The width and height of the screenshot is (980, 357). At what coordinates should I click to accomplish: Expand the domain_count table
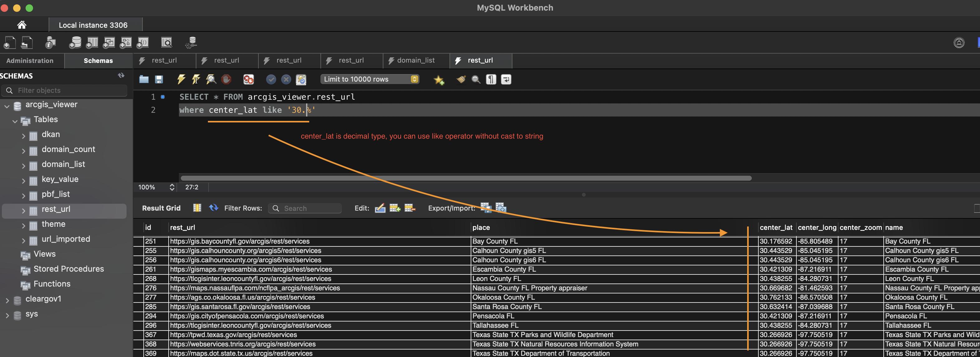coord(23,151)
